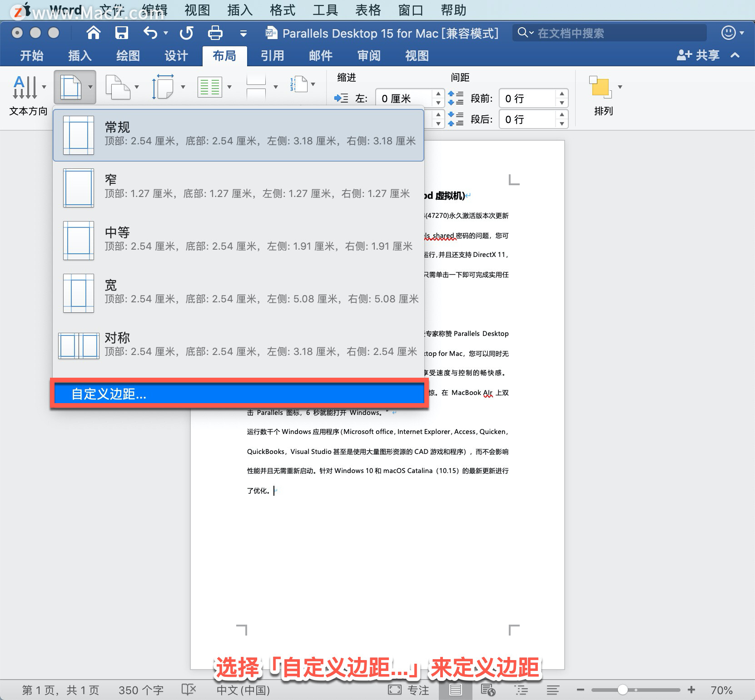Expand the Arrange dropdown arrow
Screen dimensions: 755x700
(x=620, y=87)
